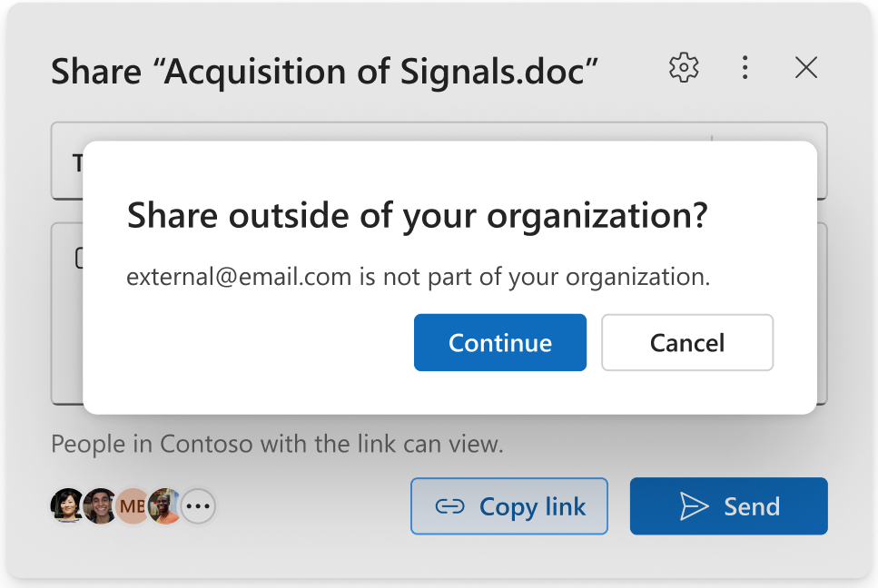Image resolution: width=878 pixels, height=588 pixels.
Task: Click the "Share outside of your organization?" heading
Action: coord(417,216)
